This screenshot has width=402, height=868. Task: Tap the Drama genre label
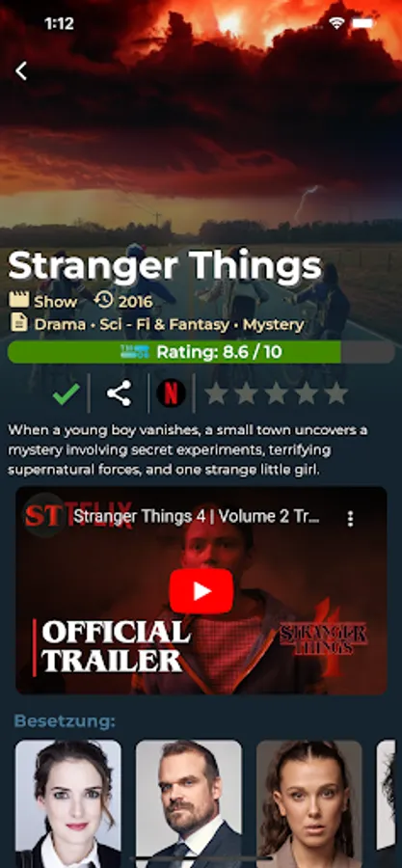60,324
